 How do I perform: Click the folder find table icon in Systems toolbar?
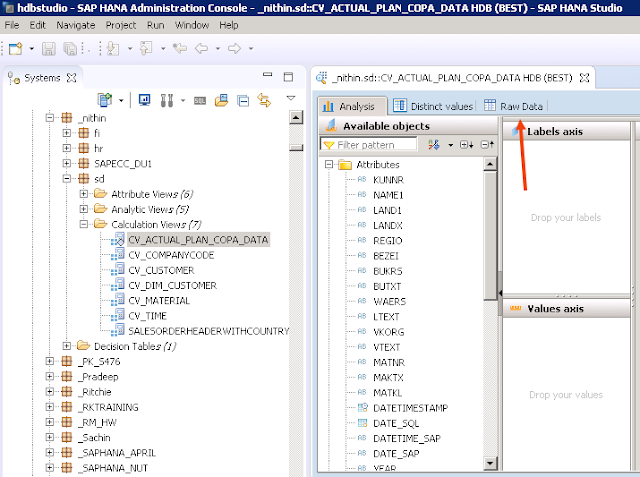(x=221, y=100)
